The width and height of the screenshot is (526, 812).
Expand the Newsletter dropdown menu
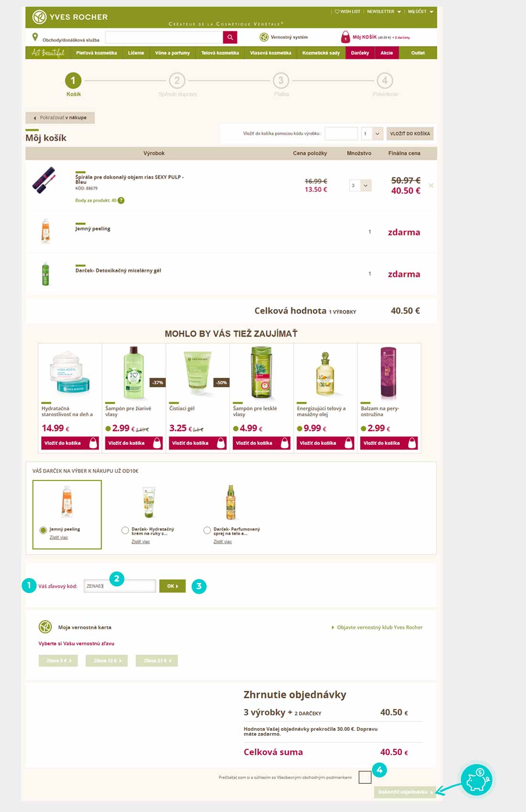(x=384, y=11)
